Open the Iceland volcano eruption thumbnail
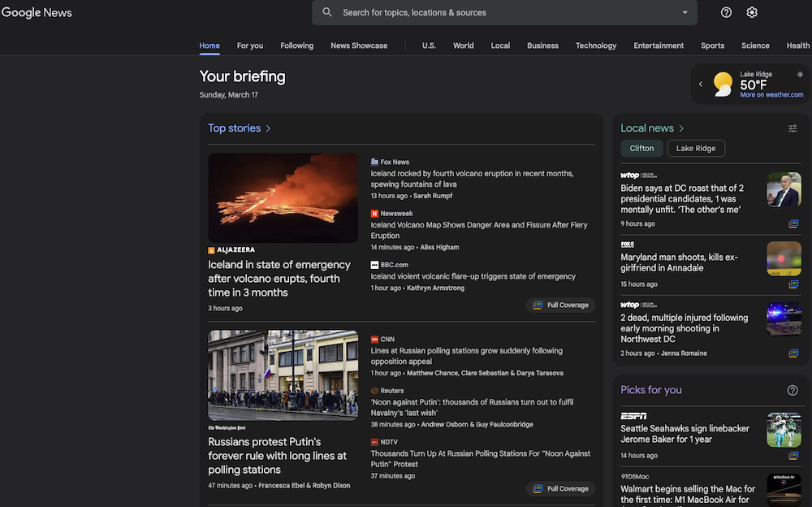 [x=283, y=198]
